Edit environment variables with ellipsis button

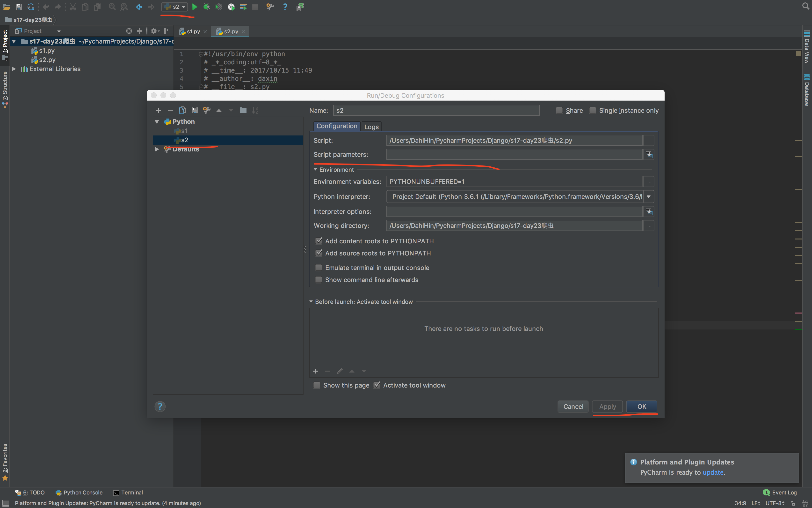point(649,182)
